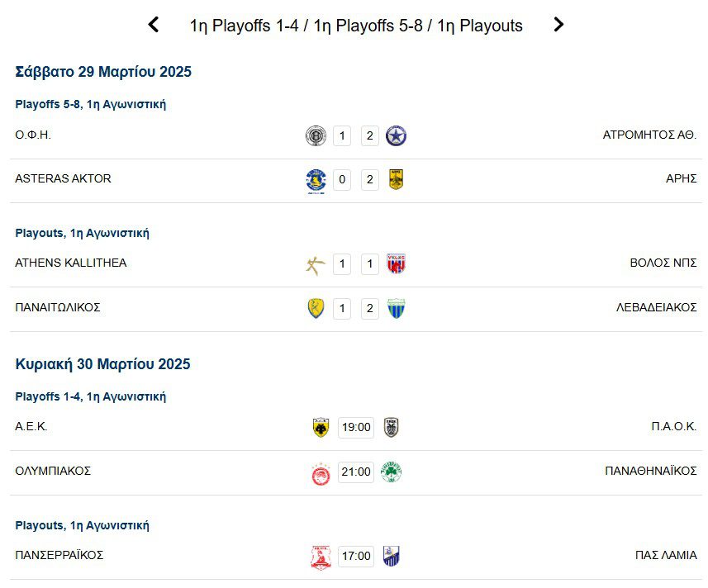This screenshot has height=588, width=708.
Task: Click the Volos NPS crest
Action: pyautogui.click(x=396, y=264)
